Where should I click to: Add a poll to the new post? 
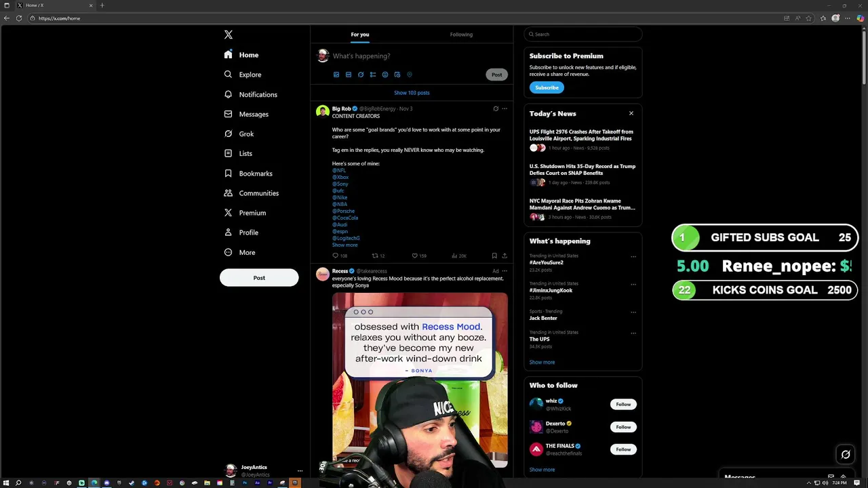click(372, 75)
